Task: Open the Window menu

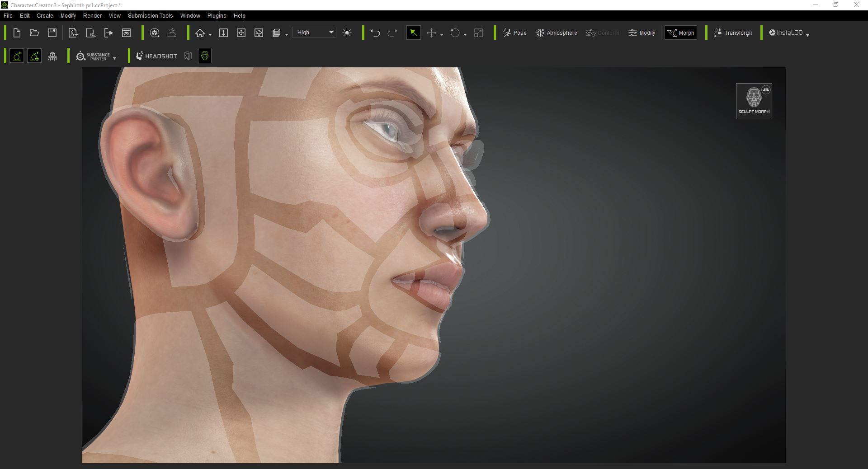Action: coord(190,15)
